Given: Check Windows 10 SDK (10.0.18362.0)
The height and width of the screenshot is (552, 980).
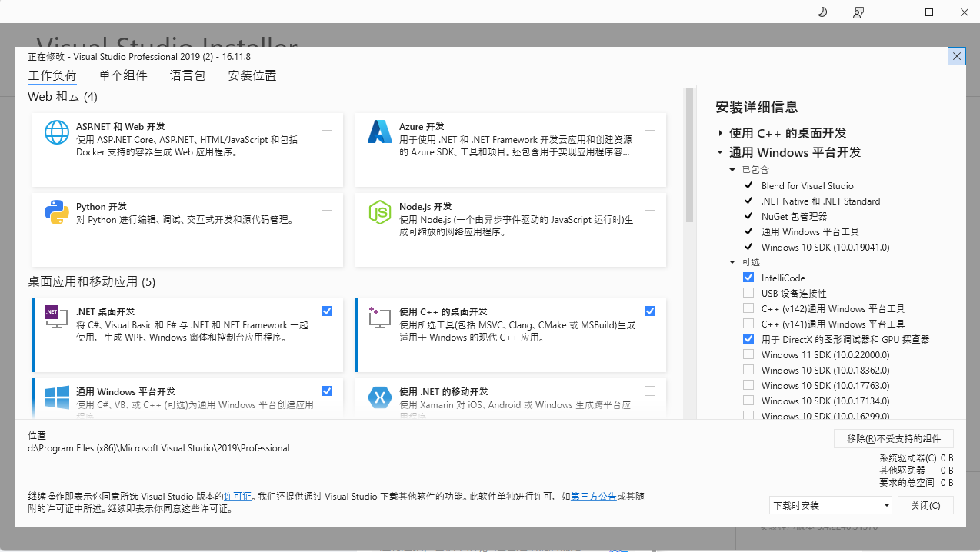Looking at the screenshot, I should (748, 370).
